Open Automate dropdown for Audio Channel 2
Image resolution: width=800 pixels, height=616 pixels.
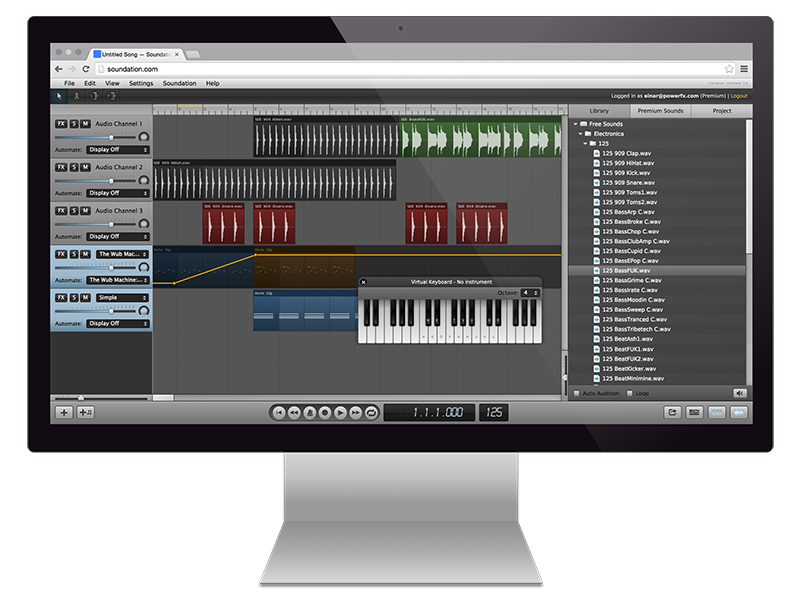click(117, 193)
